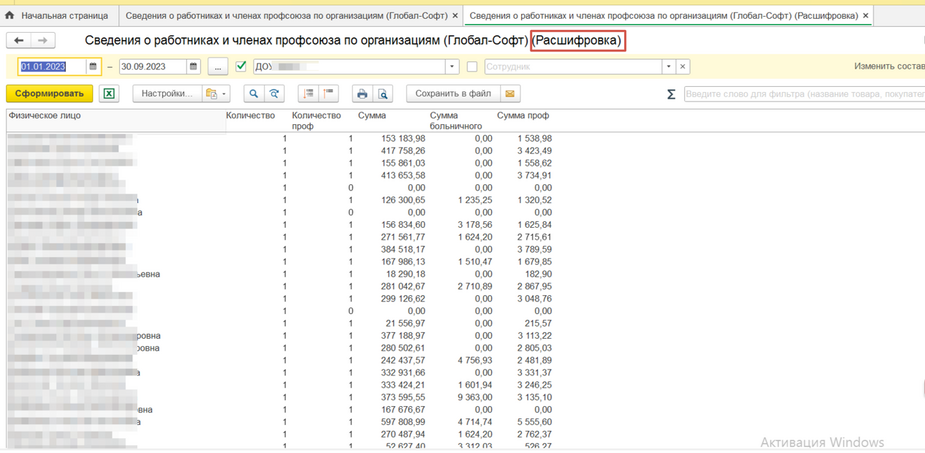Click the forward navigation arrow

(43, 40)
